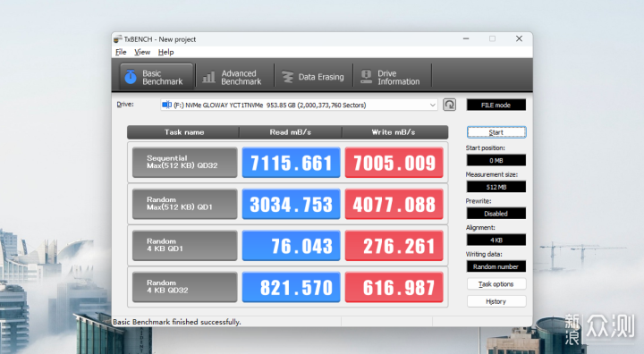Change the Measurement size 512 MB value

(x=496, y=187)
